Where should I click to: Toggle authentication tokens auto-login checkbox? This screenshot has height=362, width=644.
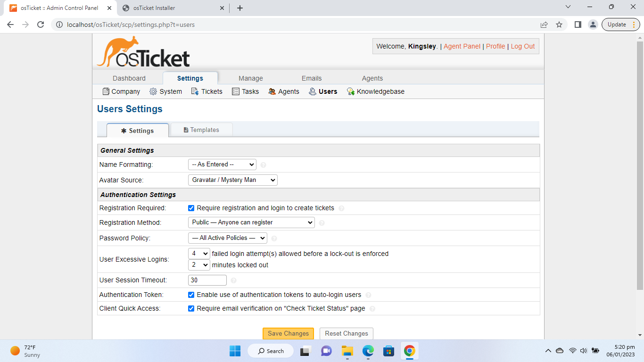(x=191, y=295)
